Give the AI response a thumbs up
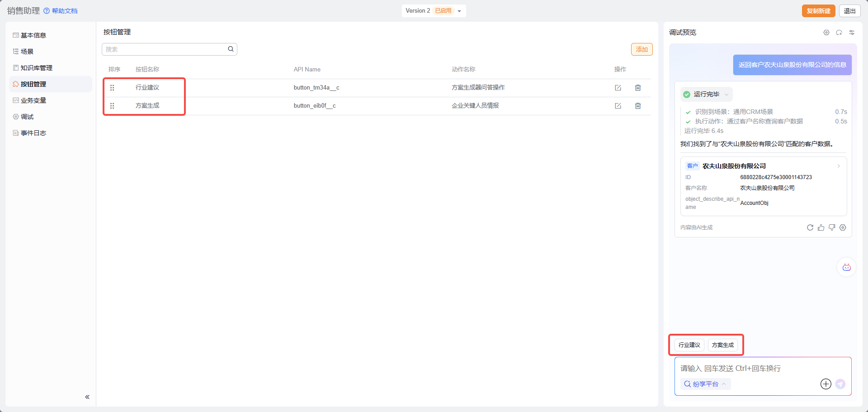The image size is (868, 412). (821, 227)
